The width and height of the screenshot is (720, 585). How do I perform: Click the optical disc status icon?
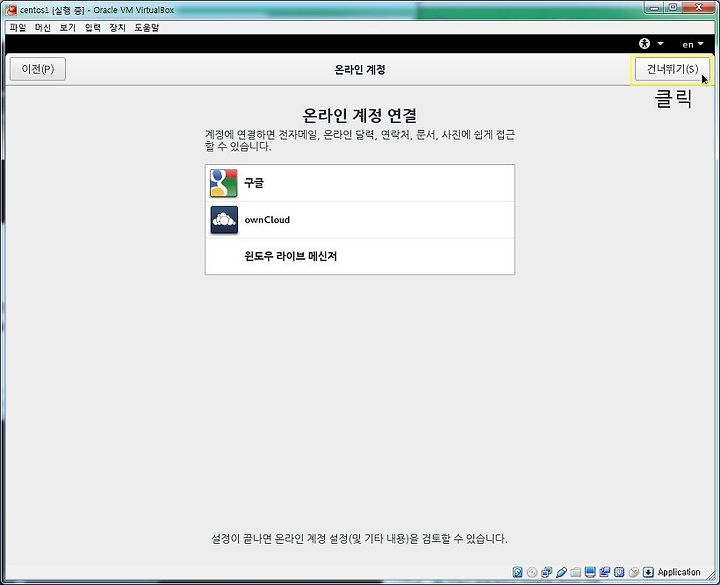click(532, 572)
